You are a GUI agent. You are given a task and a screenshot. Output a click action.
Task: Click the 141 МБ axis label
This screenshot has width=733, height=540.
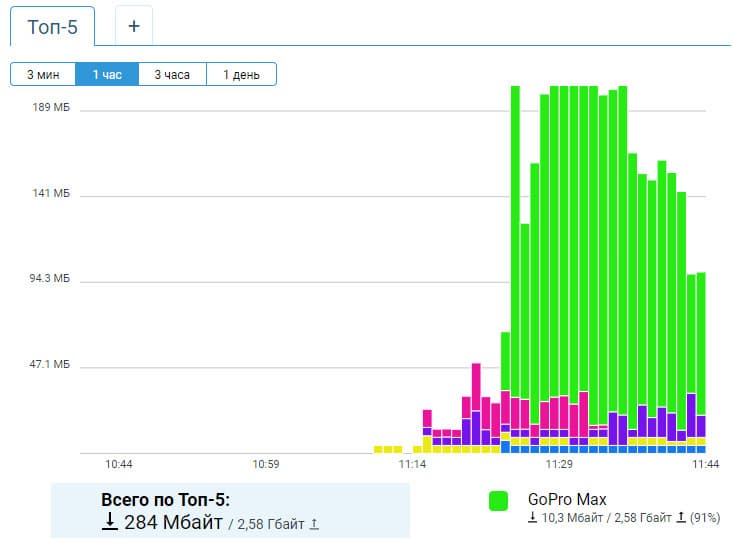click(x=51, y=193)
